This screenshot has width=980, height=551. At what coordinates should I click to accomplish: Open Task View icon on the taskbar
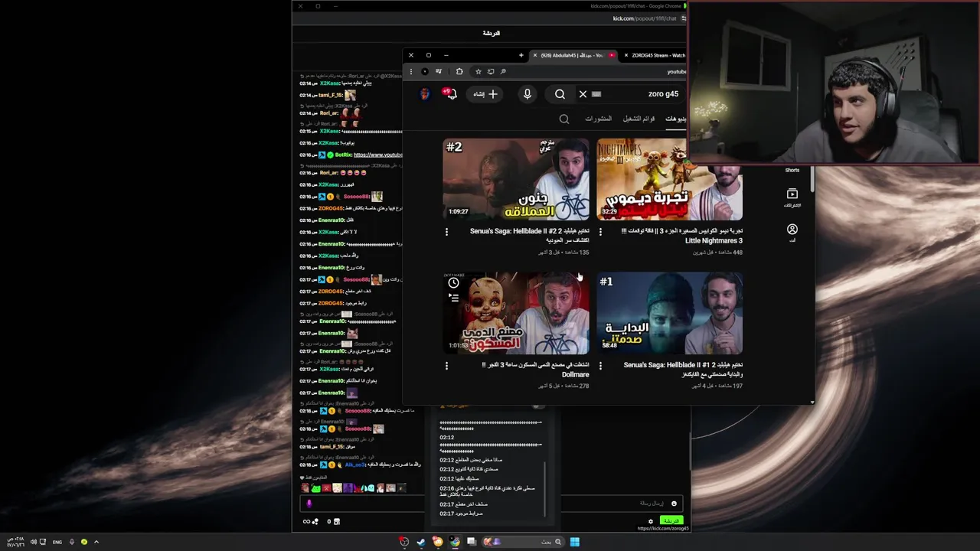(472, 542)
